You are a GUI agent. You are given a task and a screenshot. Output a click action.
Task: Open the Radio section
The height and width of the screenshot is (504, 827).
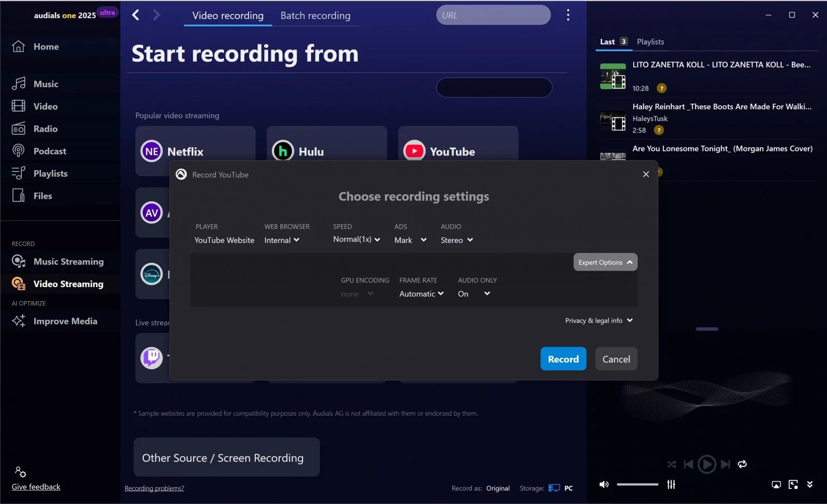(x=46, y=129)
